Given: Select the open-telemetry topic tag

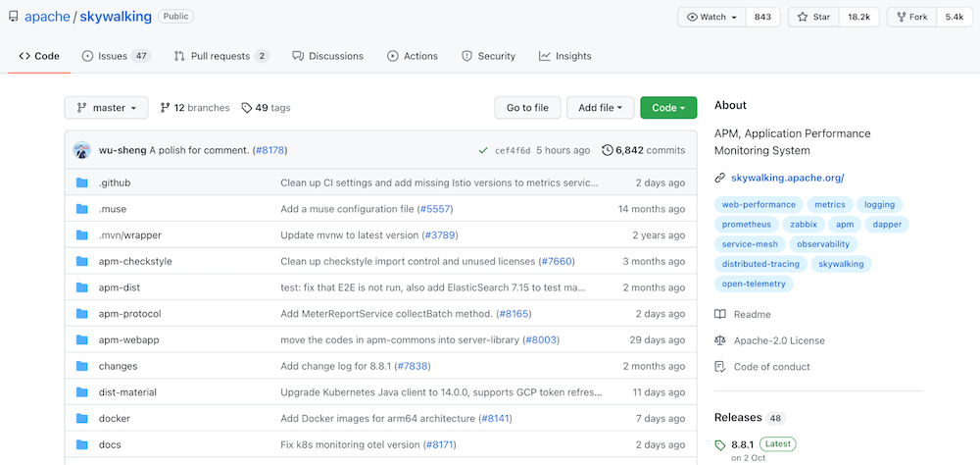Looking at the screenshot, I should click(x=754, y=284).
